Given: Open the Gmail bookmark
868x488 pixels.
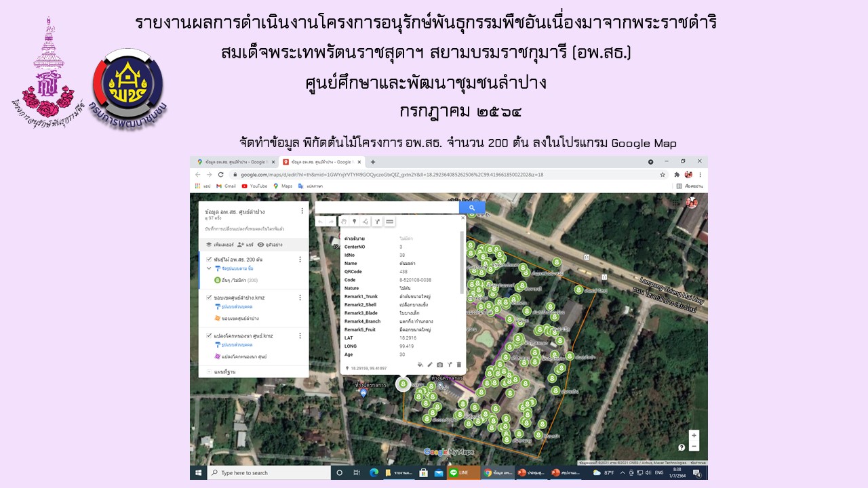Looking at the screenshot, I should point(226,186).
